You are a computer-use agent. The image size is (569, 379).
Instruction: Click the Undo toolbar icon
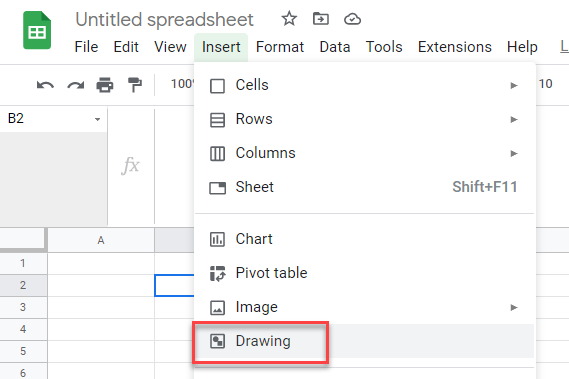(x=45, y=85)
